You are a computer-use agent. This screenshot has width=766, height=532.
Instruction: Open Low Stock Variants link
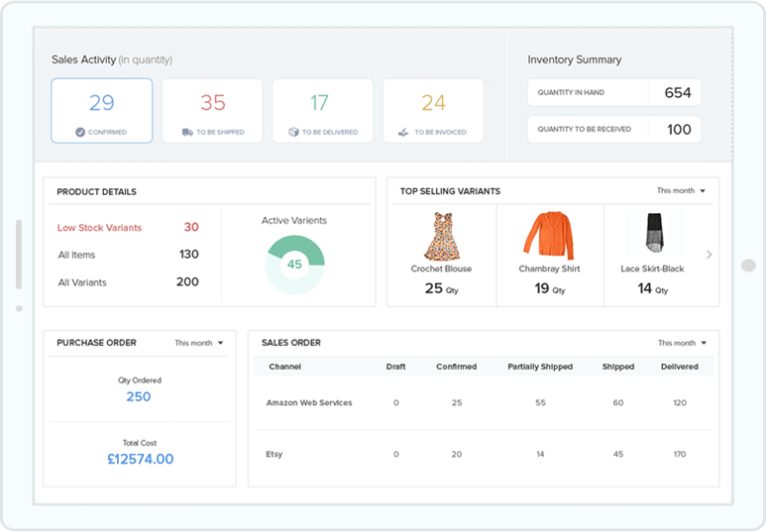(98, 228)
